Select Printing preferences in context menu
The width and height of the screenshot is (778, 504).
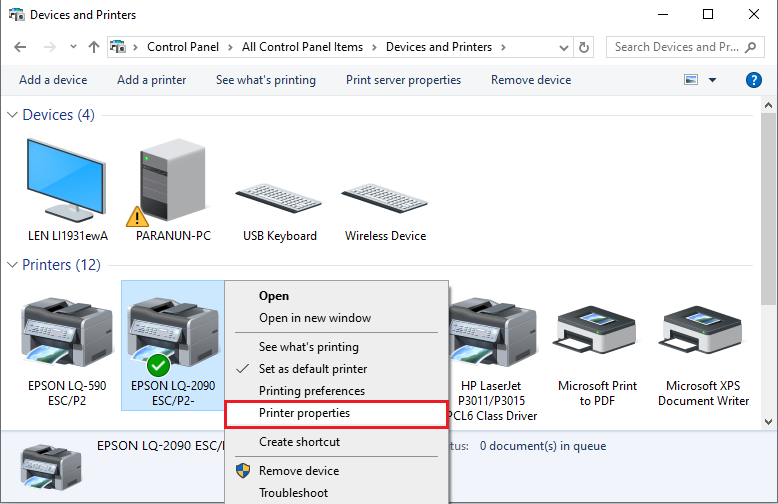click(x=311, y=391)
